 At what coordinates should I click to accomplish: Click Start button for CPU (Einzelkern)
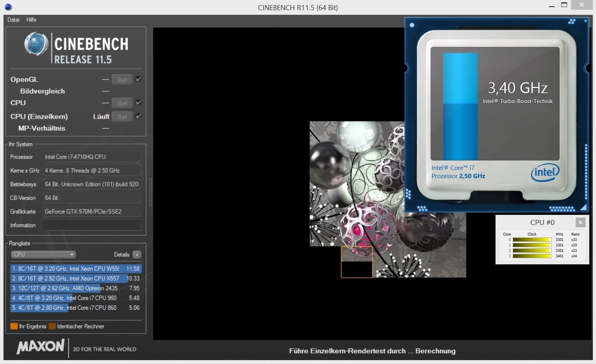pyautogui.click(x=122, y=117)
